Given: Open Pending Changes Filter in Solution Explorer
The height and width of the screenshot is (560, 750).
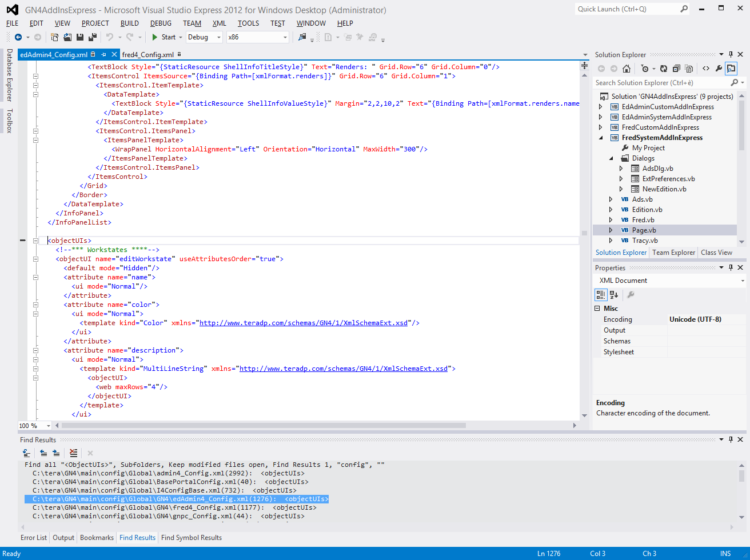Looking at the screenshot, I should (645, 69).
